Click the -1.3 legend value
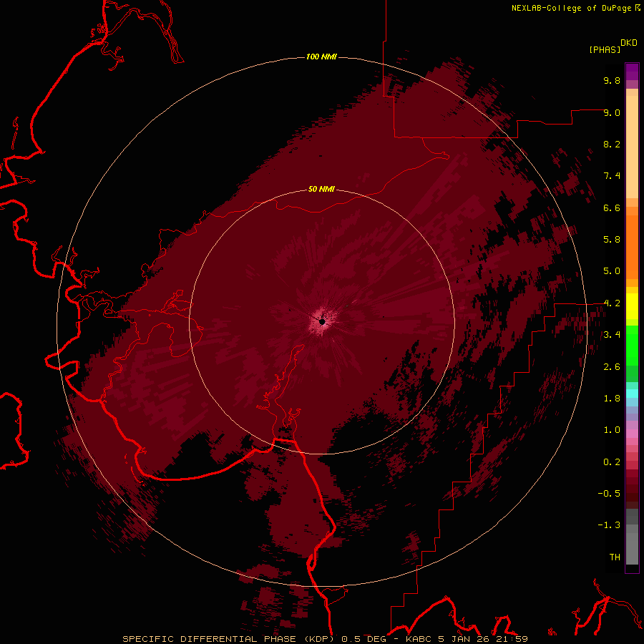644x644 pixels. tap(609, 525)
